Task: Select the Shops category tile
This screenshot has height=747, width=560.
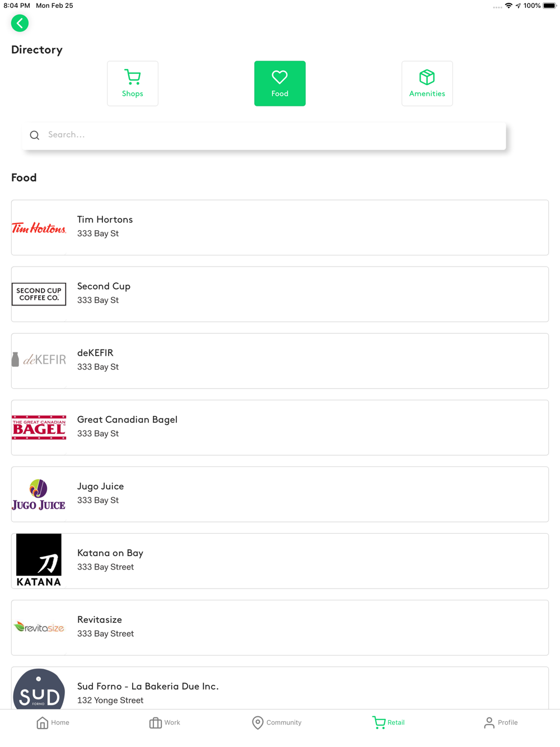Action: point(133,83)
